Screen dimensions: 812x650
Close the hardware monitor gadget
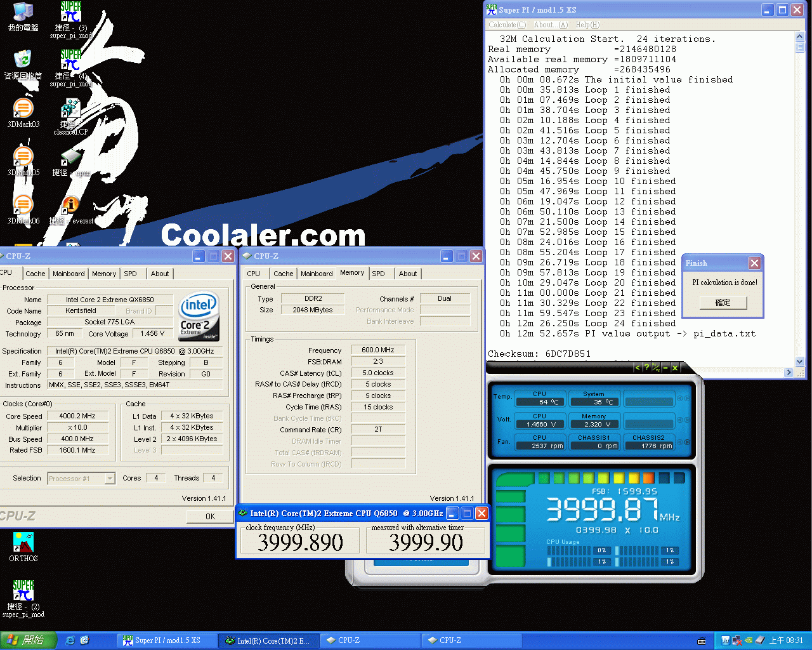(675, 368)
